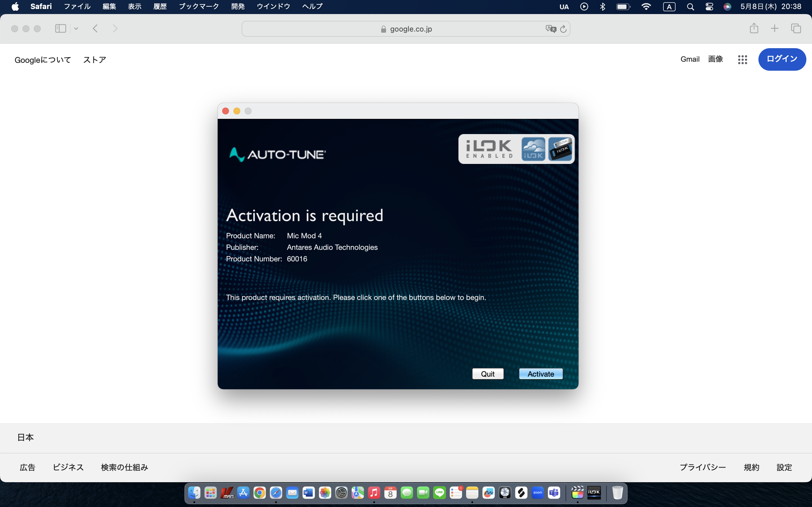Open a new tab with the plus icon
812x507 pixels.
point(775,28)
